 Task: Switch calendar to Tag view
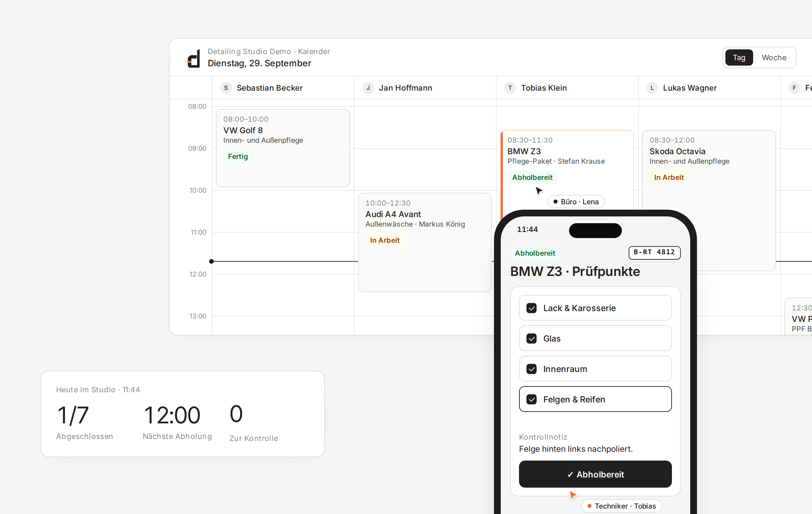pos(739,57)
